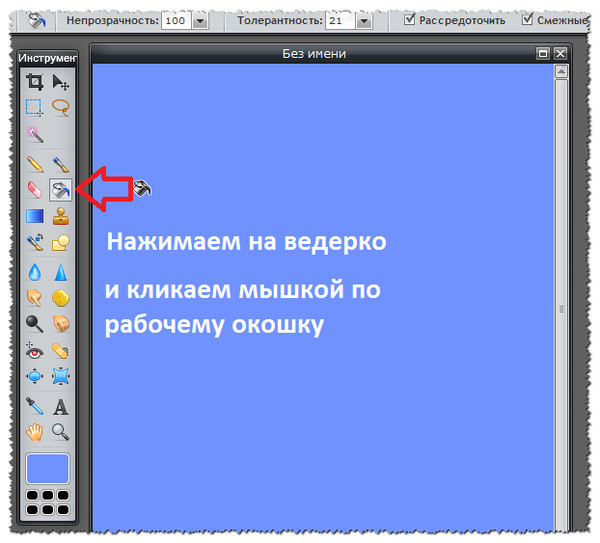
Task: Select the Sharpen cone tool
Action: point(60,273)
